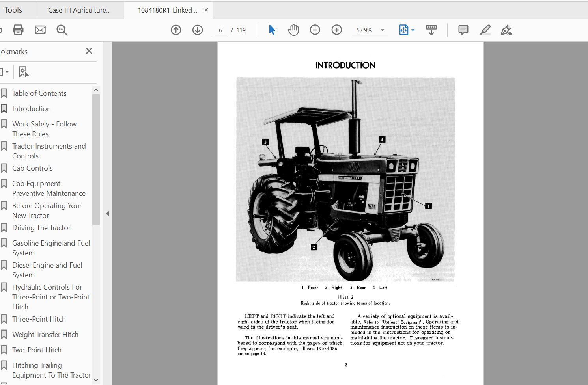Screen dimensions: 588x385
Task: Open the Fill & Sign tool
Action: (x=507, y=30)
